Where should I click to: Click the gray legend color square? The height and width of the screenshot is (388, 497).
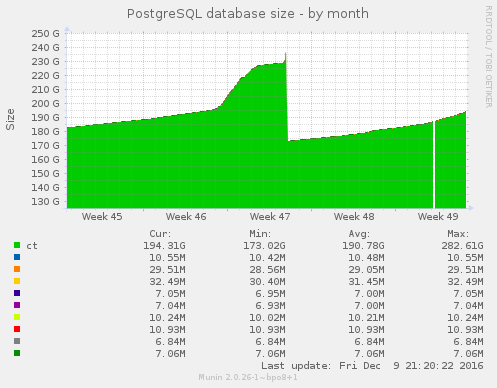click(17, 341)
